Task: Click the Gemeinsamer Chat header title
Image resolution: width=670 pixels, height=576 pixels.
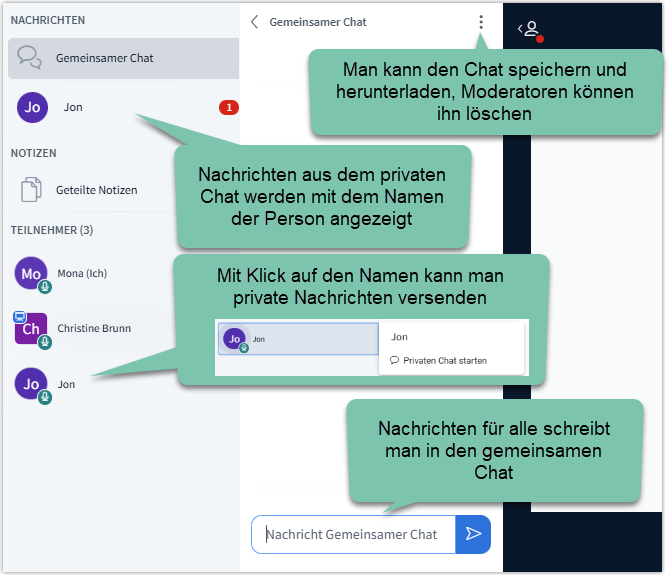Action: coord(318,22)
